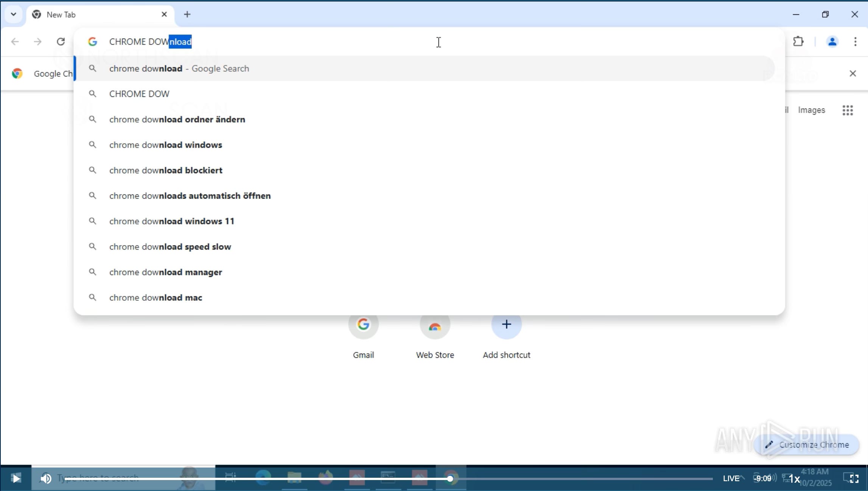This screenshot has width=868, height=491.
Task: Select the 'chrome download windows 11' suggestion
Action: (x=172, y=221)
